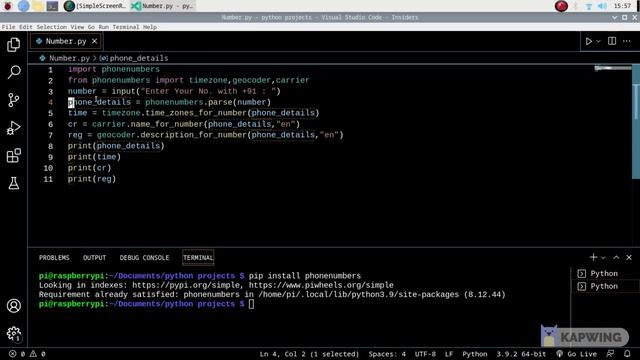Run the Python file with play button
The height and width of the screenshot is (360, 640).
coord(589,41)
